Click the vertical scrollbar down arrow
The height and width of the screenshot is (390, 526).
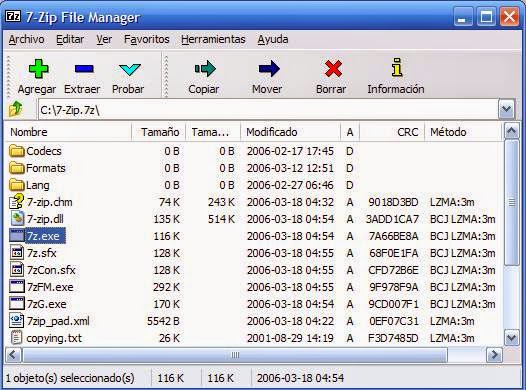(x=512, y=337)
